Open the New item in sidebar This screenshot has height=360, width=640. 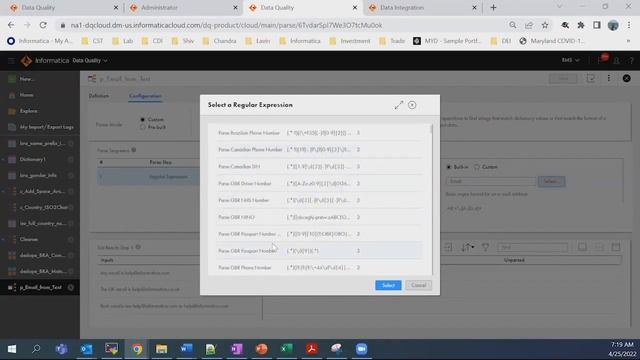(27, 79)
